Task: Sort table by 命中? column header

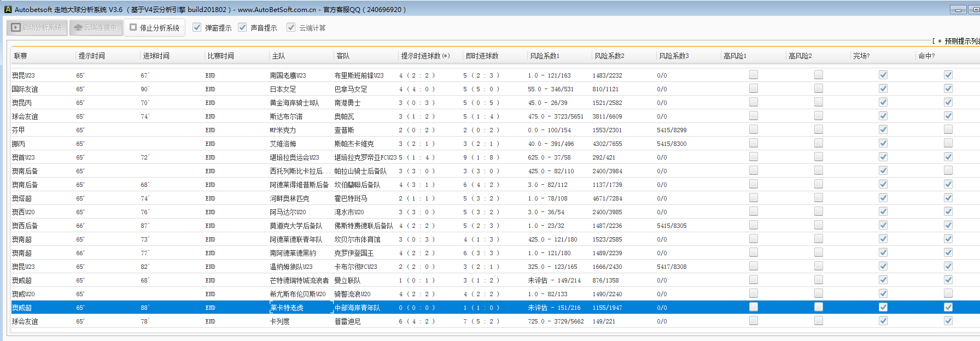Action: click(926, 56)
